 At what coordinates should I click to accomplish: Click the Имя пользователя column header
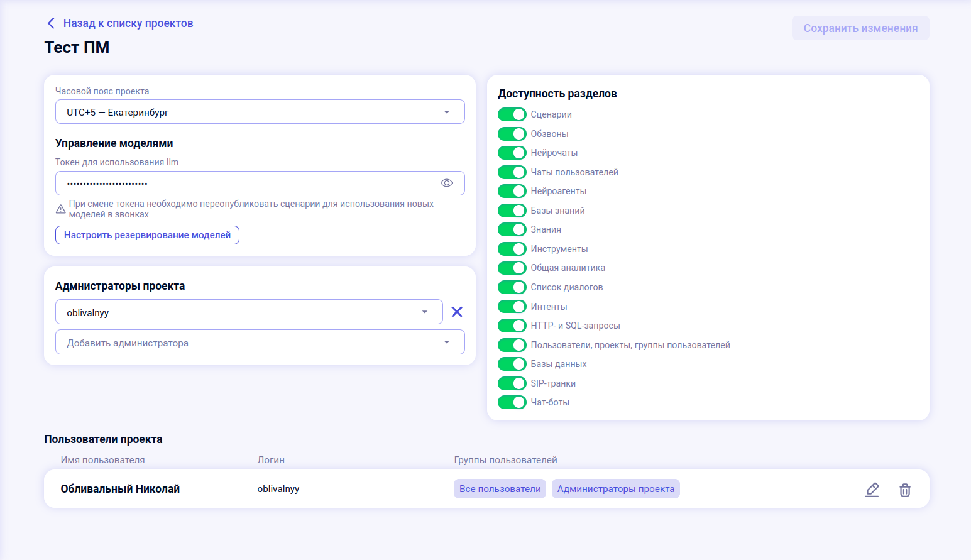103,460
